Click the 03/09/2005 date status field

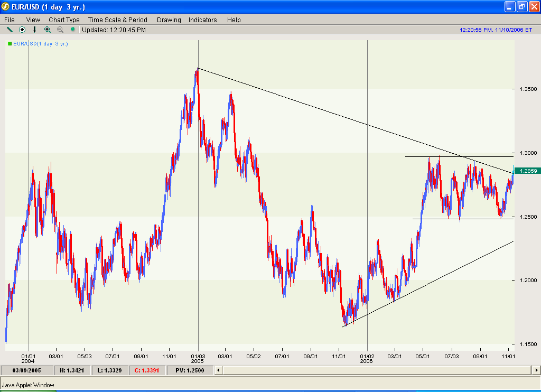click(x=25, y=370)
